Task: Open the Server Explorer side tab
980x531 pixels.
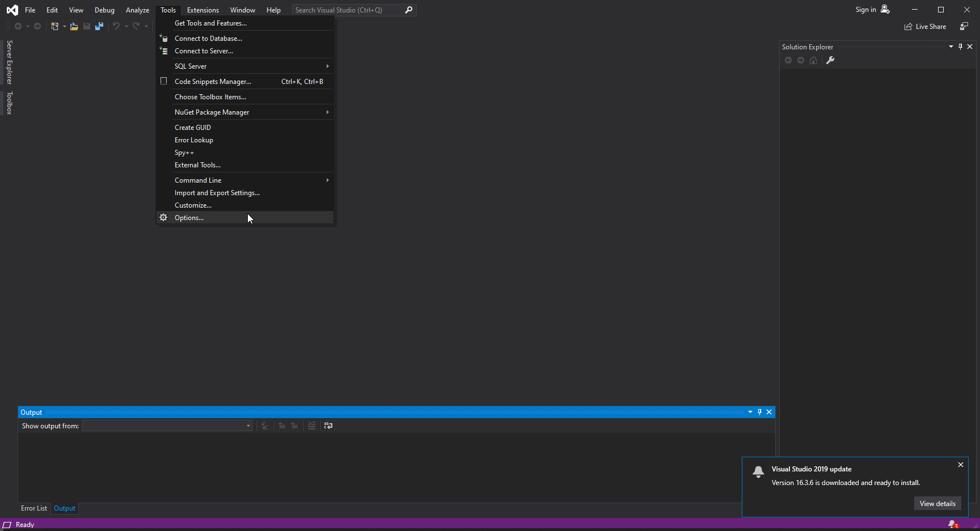Action: (9, 62)
